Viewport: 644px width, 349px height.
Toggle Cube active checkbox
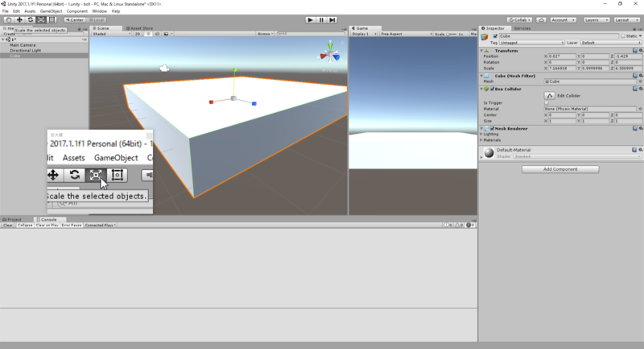[495, 36]
